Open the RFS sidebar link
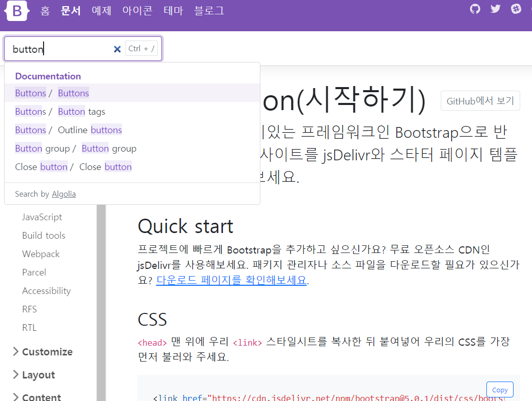Screen dimensions: 532x401 tap(30, 309)
